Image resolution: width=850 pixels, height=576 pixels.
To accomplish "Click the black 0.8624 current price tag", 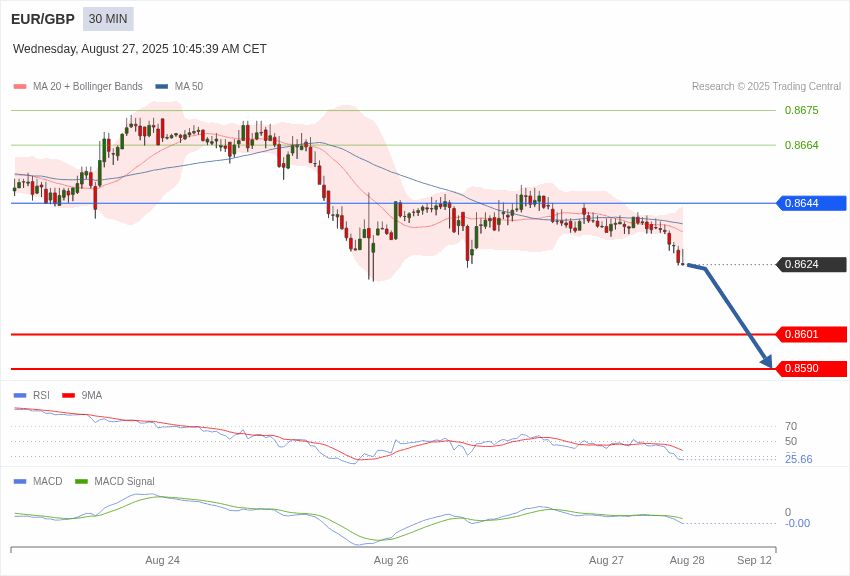I will click(x=812, y=264).
